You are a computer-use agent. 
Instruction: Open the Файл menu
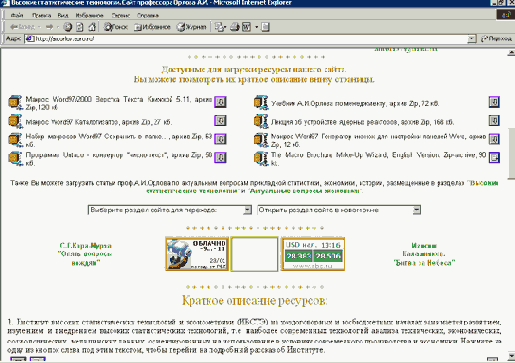pyautogui.click(x=17, y=15)
